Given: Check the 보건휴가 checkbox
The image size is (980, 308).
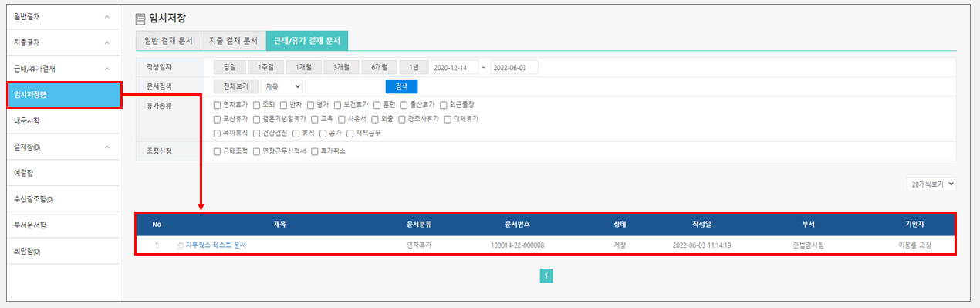Looking at the screenshot, I should (x=337, y=104).
